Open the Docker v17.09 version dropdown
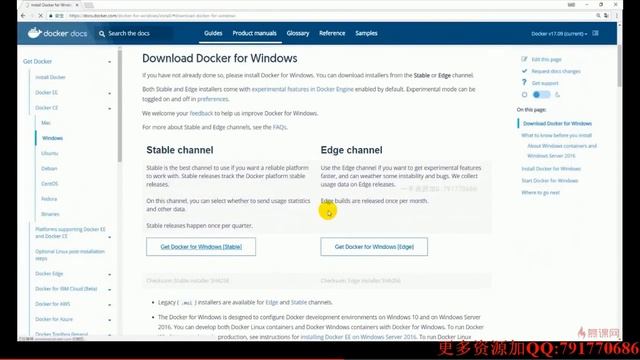Viewport: 640px width, 360px height. [x=559, y=33]
